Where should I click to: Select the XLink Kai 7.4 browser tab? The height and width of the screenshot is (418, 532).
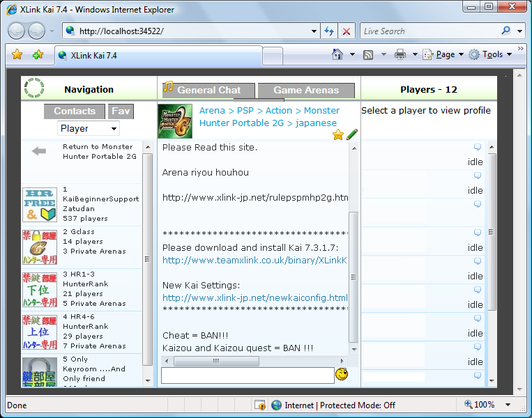tap(158, 56)
